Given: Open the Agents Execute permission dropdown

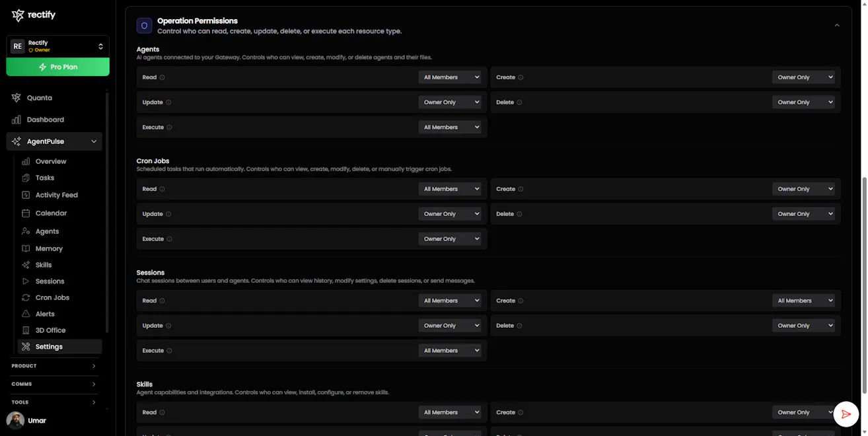Looking at the screenshot, I should (450, 127).
